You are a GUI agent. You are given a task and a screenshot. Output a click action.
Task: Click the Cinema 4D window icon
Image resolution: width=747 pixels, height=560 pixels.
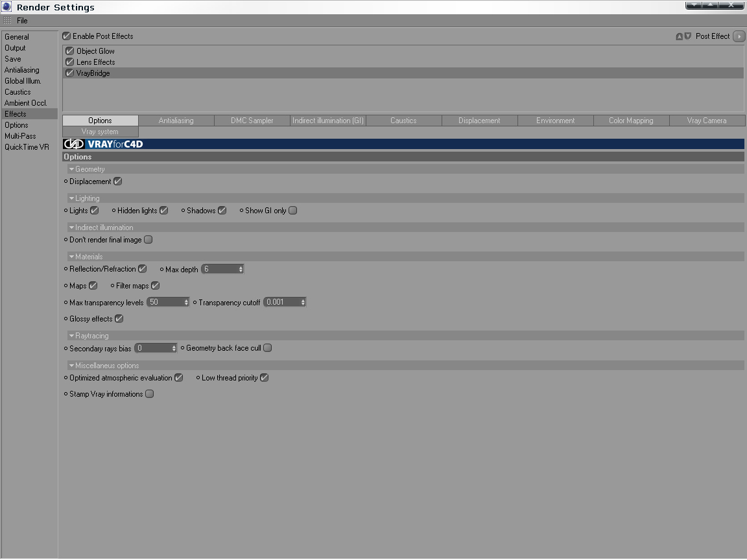(6, 6)
